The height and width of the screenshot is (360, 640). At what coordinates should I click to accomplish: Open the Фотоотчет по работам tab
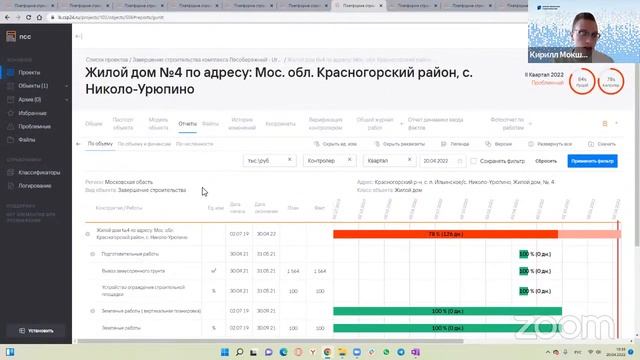[507, 124]
